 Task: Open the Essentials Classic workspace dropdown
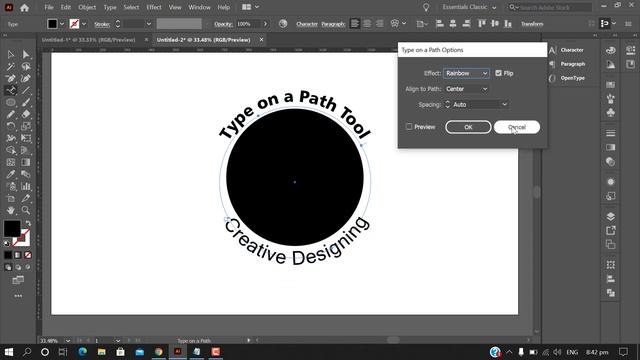pos(469,7)
